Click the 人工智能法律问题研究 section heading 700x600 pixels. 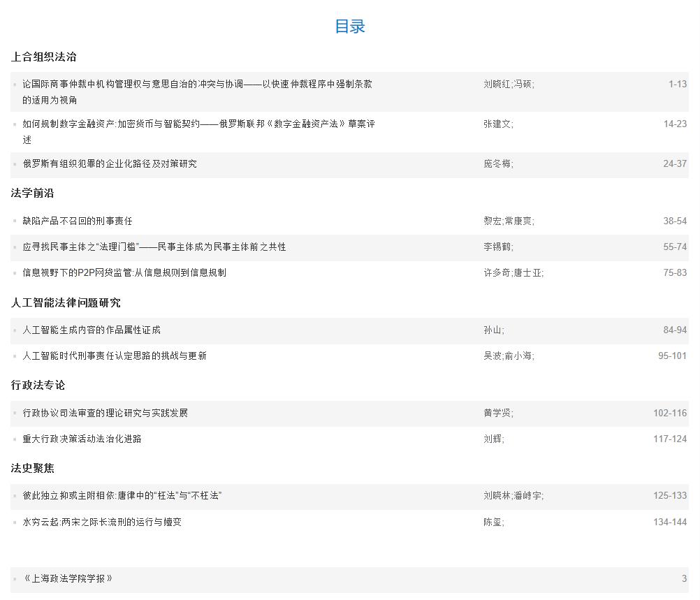(66, 303)
